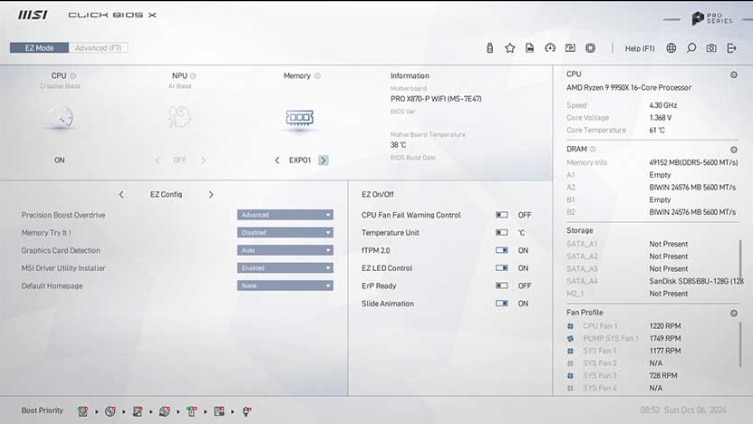Click the exit icon in top bar
The width and height of the screenshot is (753, 424).
(x=732, y=48)
